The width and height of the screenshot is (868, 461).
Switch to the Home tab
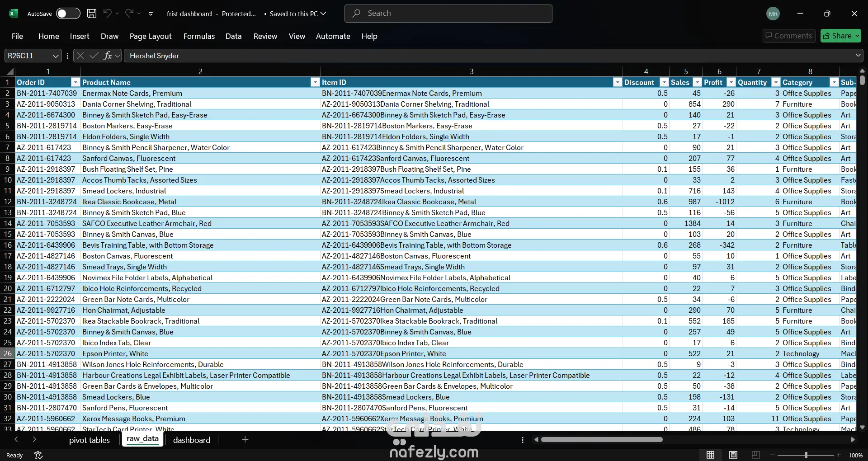click(48, 36)
